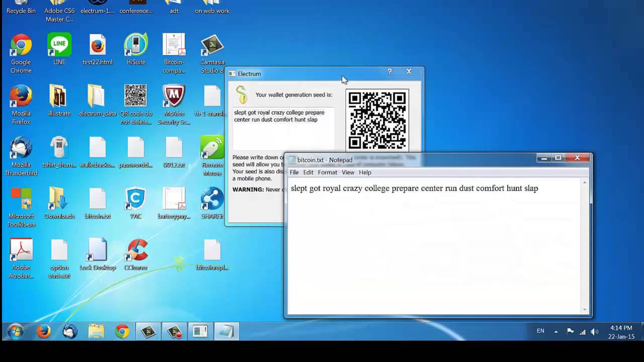
Task: Open the File menu in Notepad
Action: coord(294,172)
